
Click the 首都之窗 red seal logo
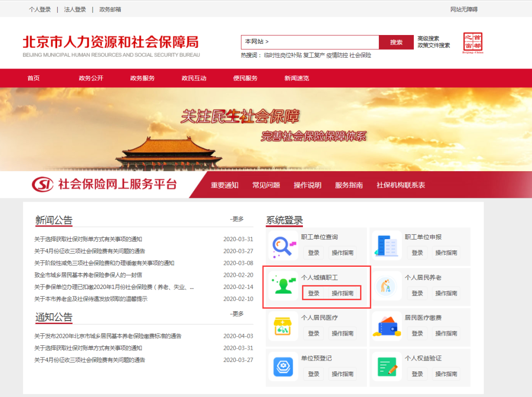click(x=473, y=43)
